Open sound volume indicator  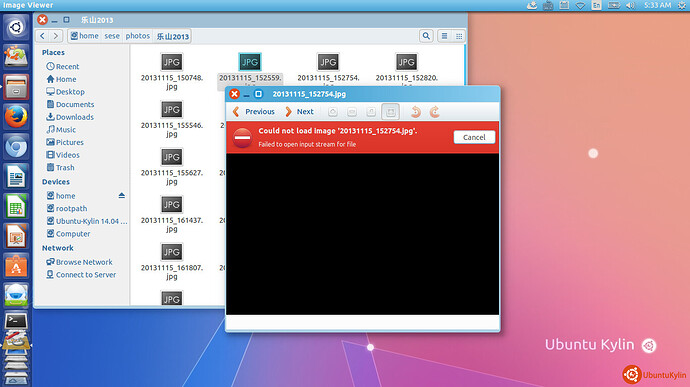[x=630, y=5]
